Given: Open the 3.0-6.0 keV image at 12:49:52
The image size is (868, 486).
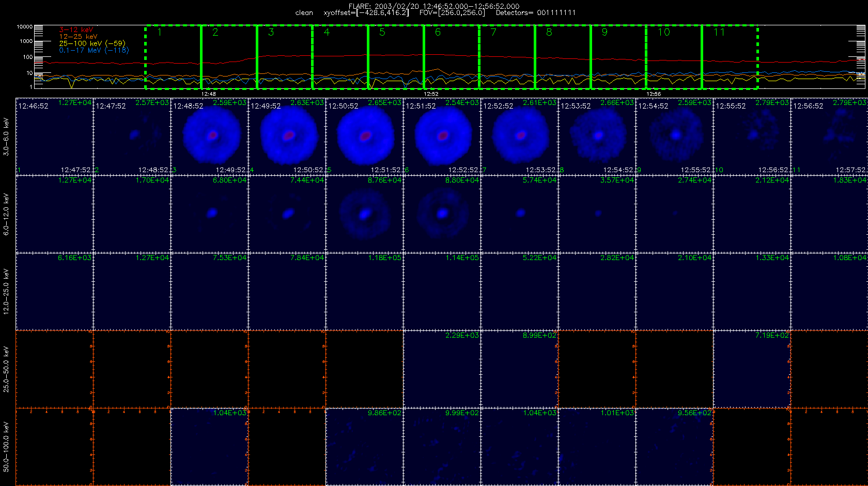Looking at the screenshot, I should pyautogui.click(x=287, y=136).
